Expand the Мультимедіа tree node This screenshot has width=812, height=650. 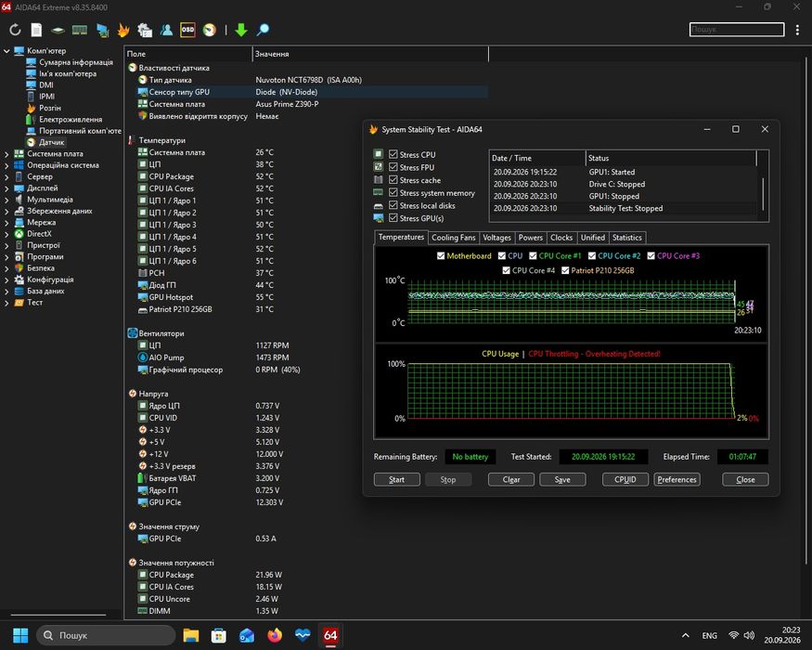click(x=6, y=200)
